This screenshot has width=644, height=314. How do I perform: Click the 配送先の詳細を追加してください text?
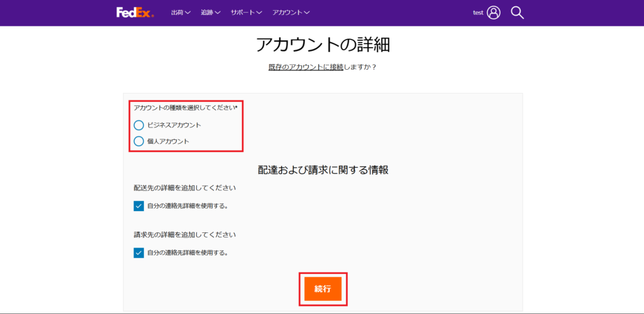pos(185,188)
